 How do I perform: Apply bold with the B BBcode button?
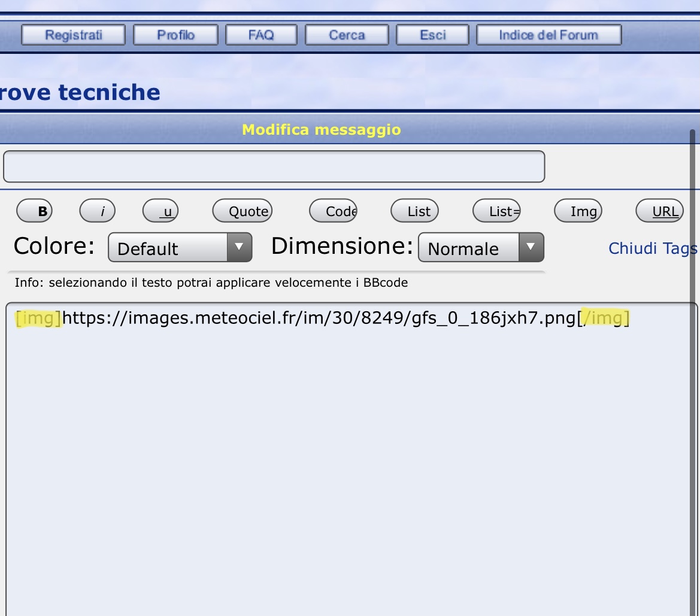point(34,211)
